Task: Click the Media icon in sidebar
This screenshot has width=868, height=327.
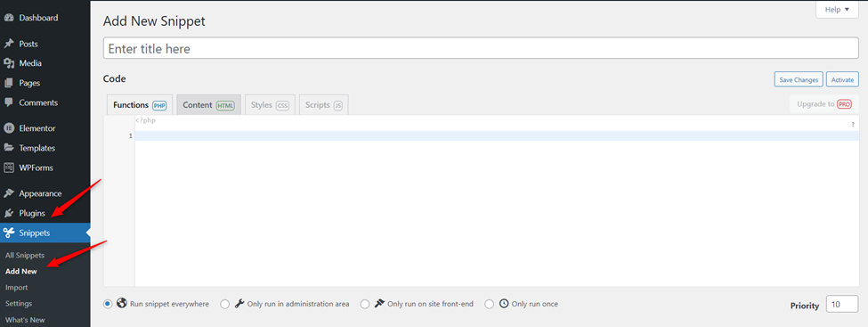Action: coord(9,63)
